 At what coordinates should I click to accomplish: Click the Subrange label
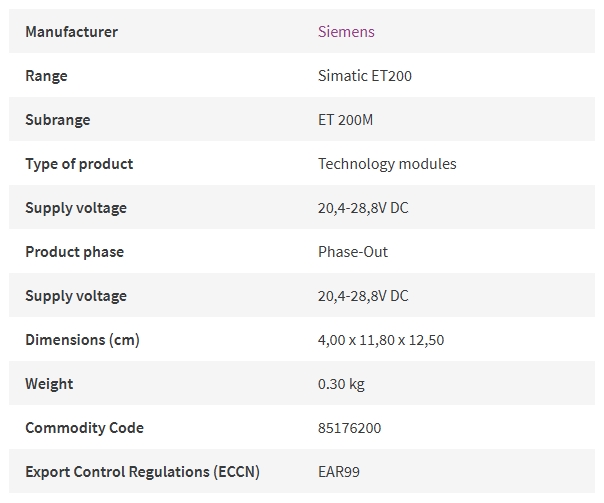[x=58, y=120]
